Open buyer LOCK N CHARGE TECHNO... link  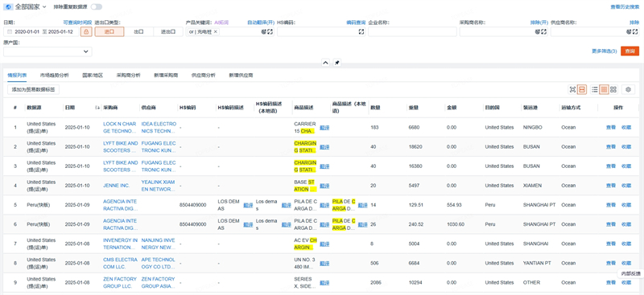pos(119,127)
